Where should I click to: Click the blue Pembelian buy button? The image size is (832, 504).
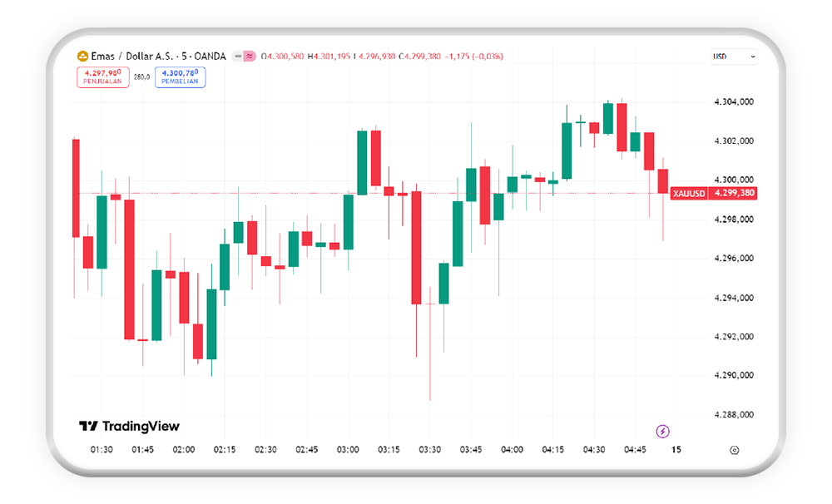tap(180, 77)
